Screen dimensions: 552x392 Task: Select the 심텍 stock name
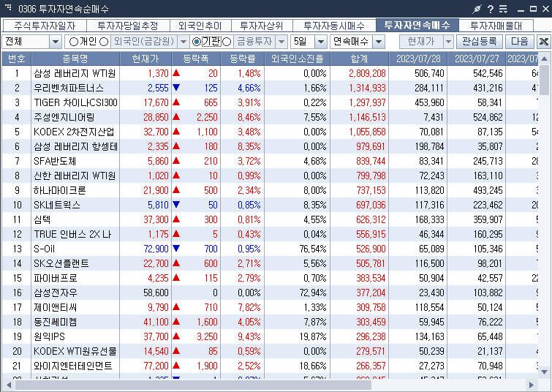pos(42,219)
